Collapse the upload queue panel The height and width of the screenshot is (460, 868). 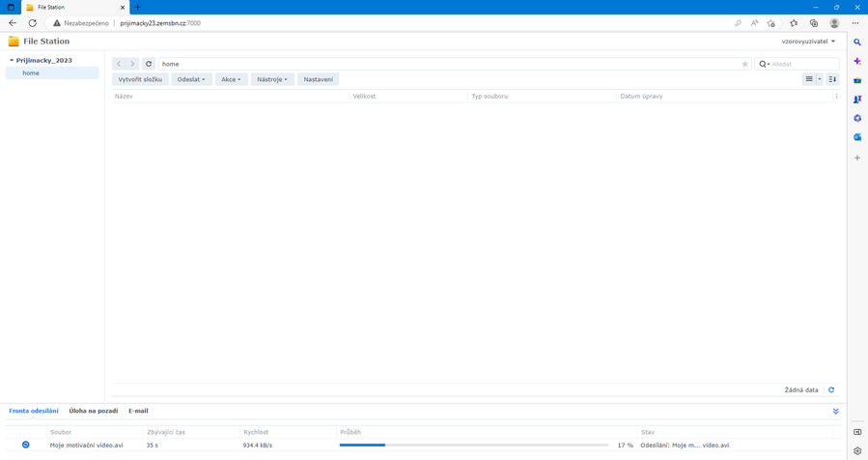[x=836, y=412]
